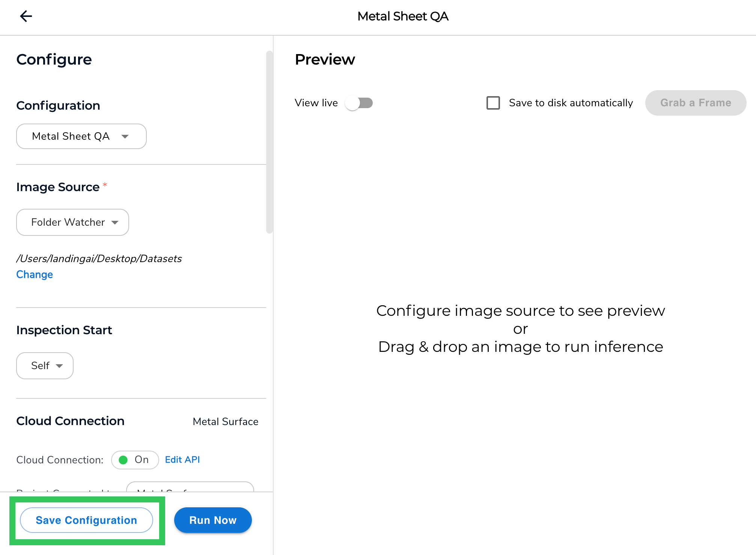Screen dimensions: 756x555
Task: Click the Change folder link
Action: pos(35,274)
